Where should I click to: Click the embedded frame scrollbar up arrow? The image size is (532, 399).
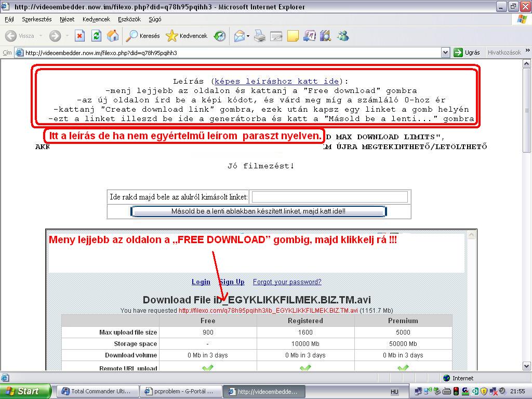click(471, 235)
